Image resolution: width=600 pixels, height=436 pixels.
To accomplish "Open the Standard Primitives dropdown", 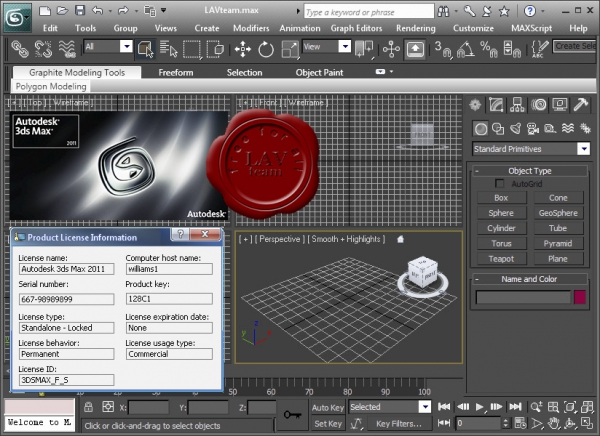I will point(531,149).
